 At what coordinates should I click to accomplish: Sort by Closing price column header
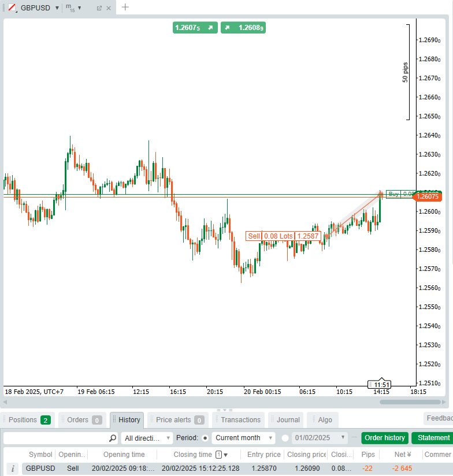[306, 455]
